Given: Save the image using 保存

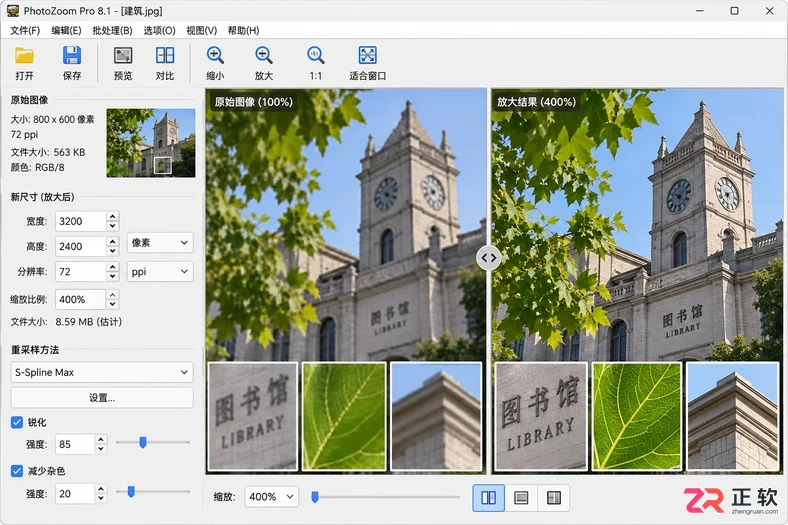Looking at the screenshot, I should pos(72,63).
